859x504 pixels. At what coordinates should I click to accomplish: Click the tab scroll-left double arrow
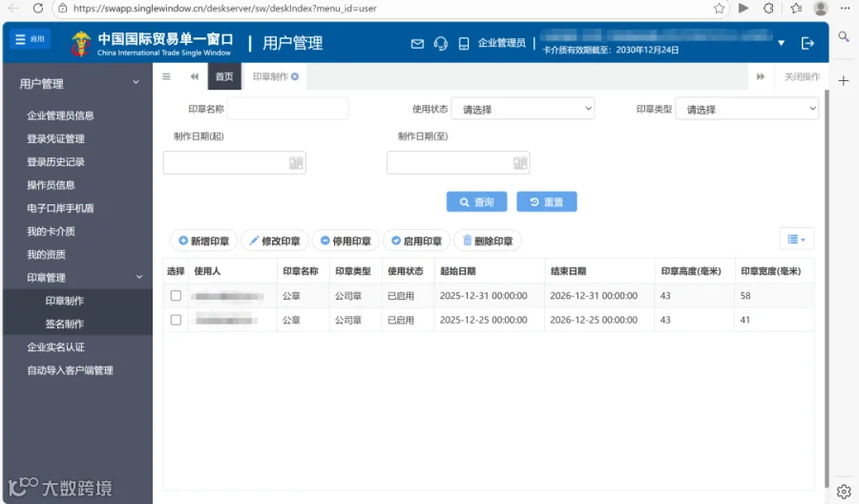click(194, 76)
